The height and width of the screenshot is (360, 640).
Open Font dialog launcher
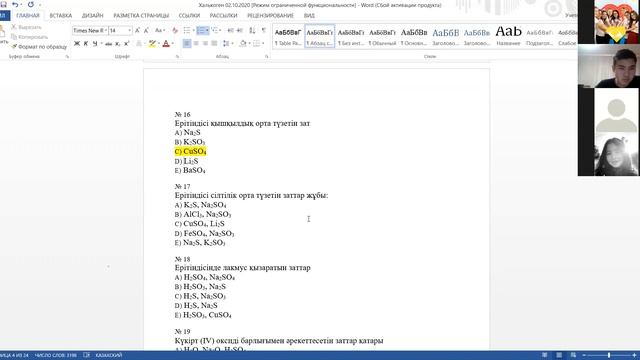tap(177, 57)
